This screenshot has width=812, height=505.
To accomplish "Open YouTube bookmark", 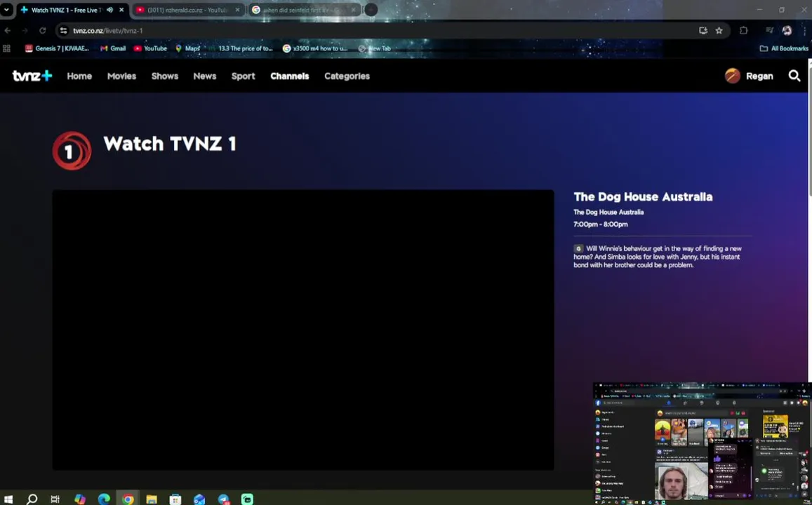I will [150, 48].
